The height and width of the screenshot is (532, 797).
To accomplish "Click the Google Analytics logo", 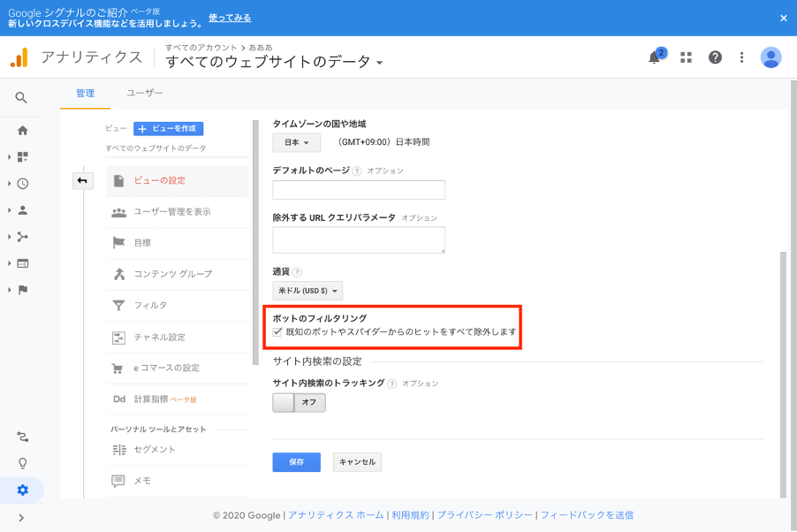I will (x=19, y=57).
